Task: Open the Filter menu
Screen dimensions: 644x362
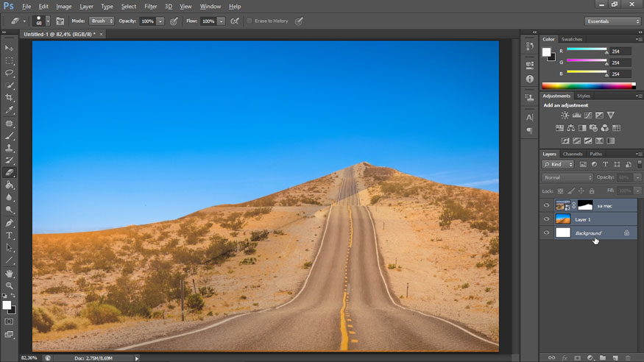Action: pos(150,6)
